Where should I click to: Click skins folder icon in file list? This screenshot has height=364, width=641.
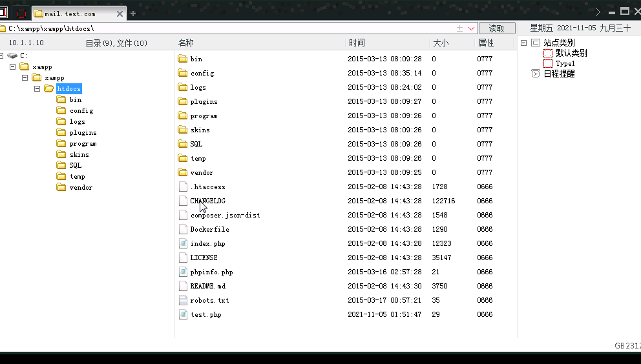coord(183,130)
